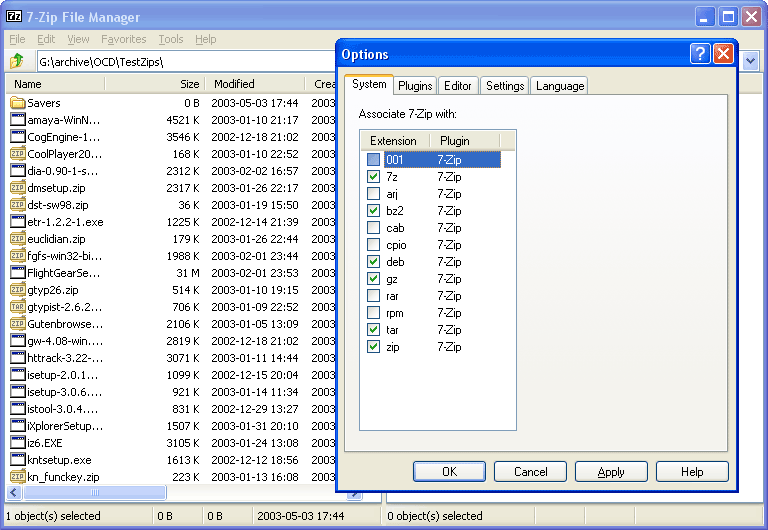Image resolution: width=768 pixels, height=530 pixels.
Task: Open the View menu
Action: pyautogui.click(x=78, y=39)
